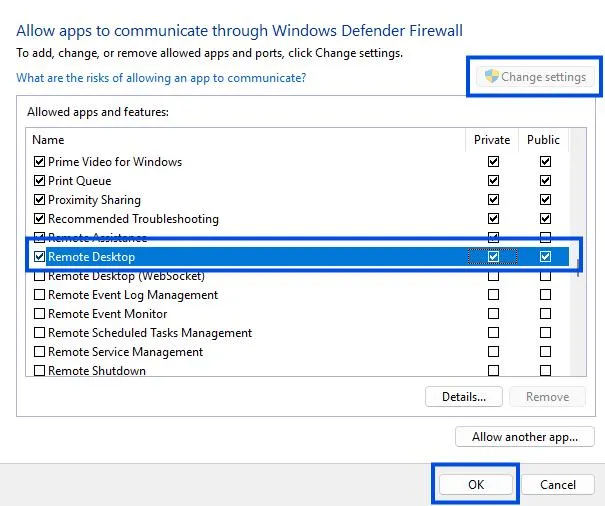605x506 pixels.
Task: Enable Remote Scheduled Tasks Management checkbox
Action: pyautogui.click(x=39, y=332)
